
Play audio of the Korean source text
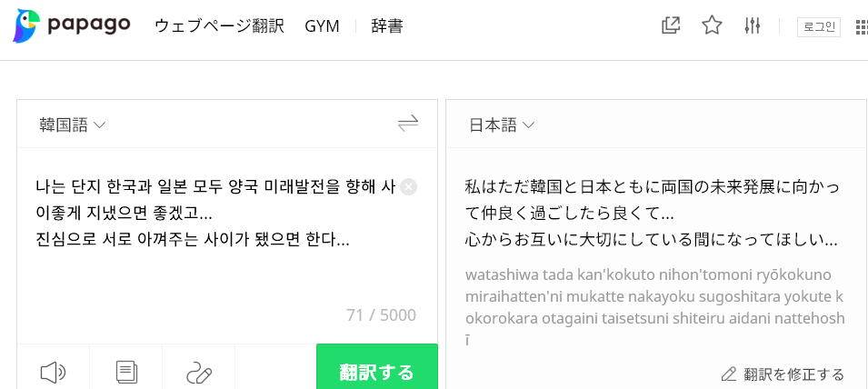[x=54, y=372]
